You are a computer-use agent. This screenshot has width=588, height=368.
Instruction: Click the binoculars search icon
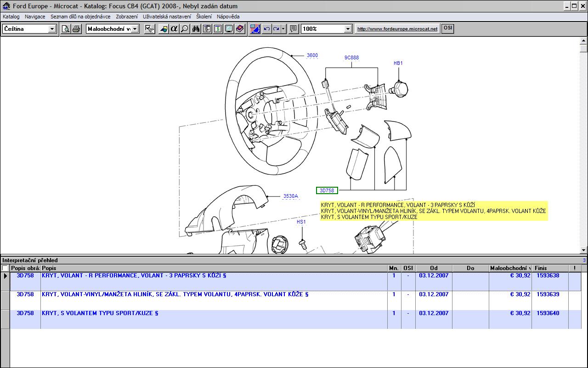(196, 29)
